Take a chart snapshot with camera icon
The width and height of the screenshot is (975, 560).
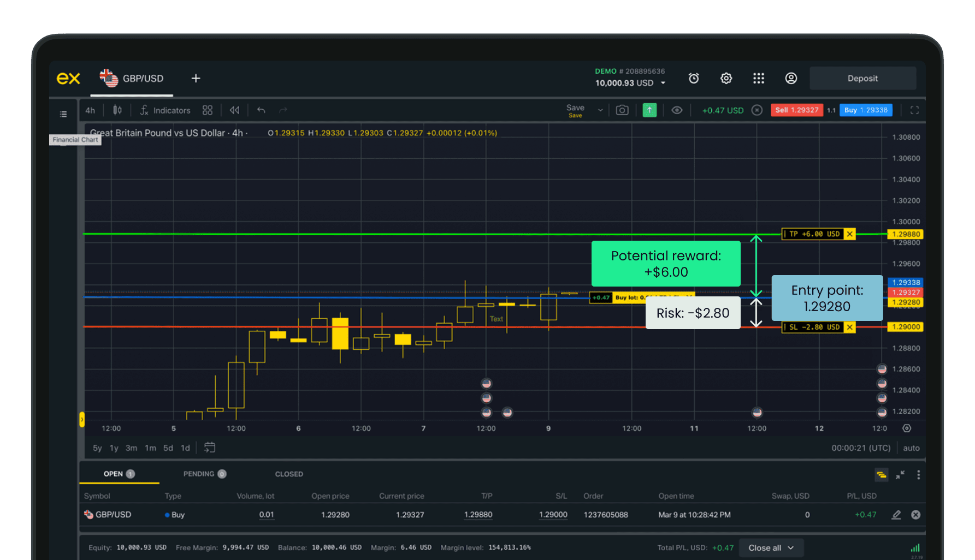coord(622,110)
